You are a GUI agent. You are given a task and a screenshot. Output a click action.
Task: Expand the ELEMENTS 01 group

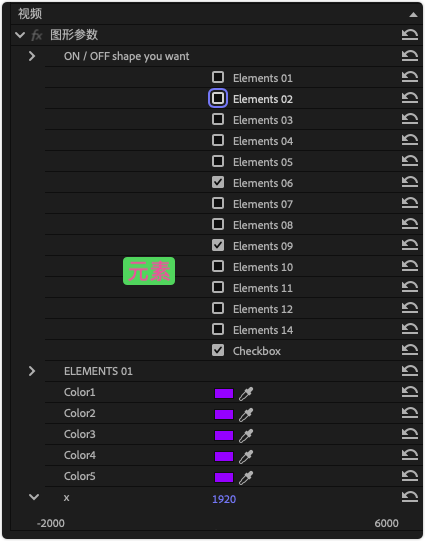pos(32,371)
